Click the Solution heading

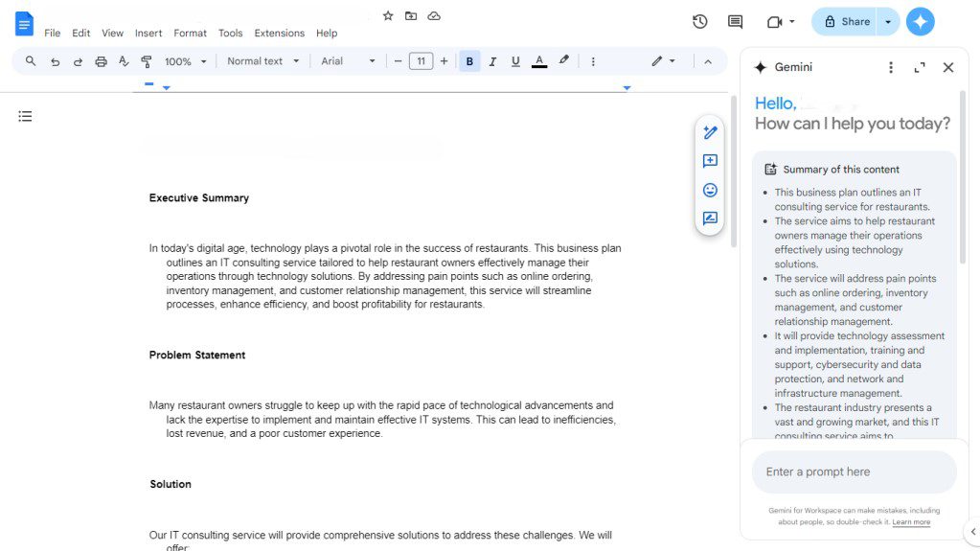(170, 484)
